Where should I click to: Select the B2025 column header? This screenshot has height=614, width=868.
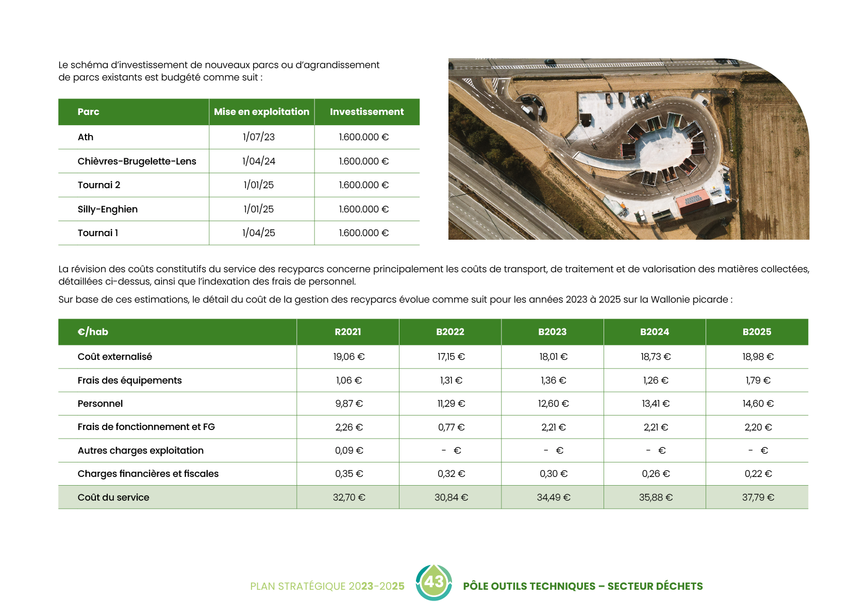757,332
